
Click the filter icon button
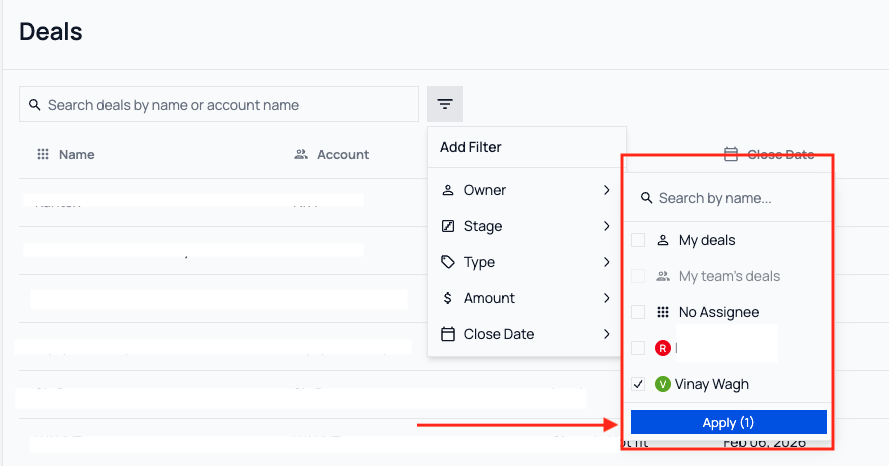click(x=445, y=104)
